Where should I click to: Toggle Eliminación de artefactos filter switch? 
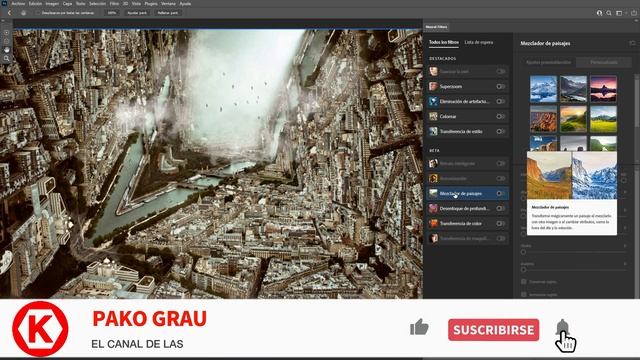(x=500, y=101)
